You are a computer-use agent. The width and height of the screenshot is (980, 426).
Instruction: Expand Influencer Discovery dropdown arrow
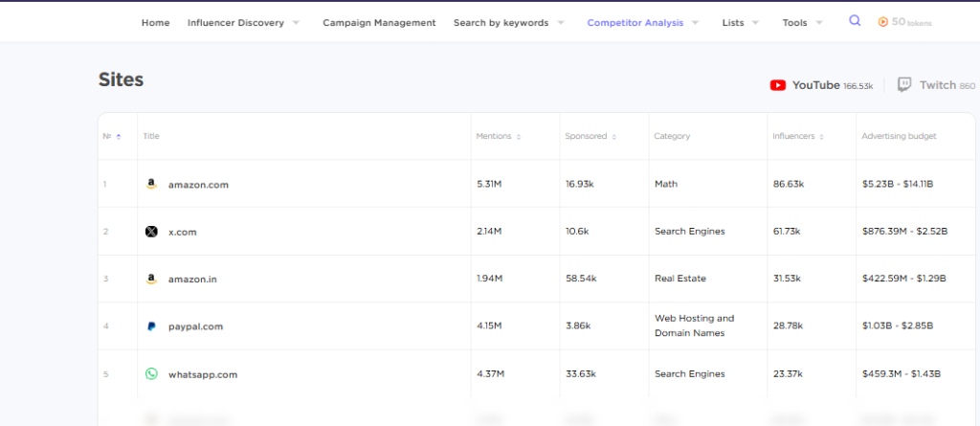point(296,23)
